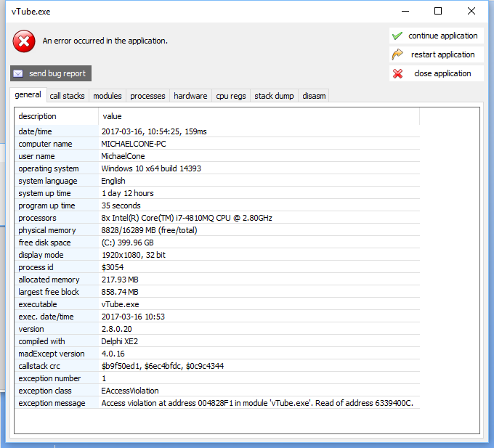The height and width of the screenshot is (448, 494).
Task: Click the restart application arrow icon
Action: tap(397, 54)
